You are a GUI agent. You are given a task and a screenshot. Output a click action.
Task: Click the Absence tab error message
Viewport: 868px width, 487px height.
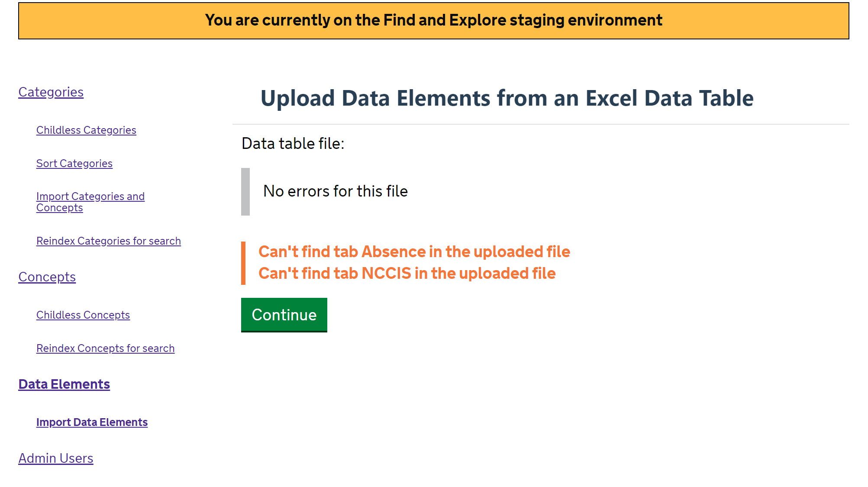pyautogui.click(x=414, y=252)
